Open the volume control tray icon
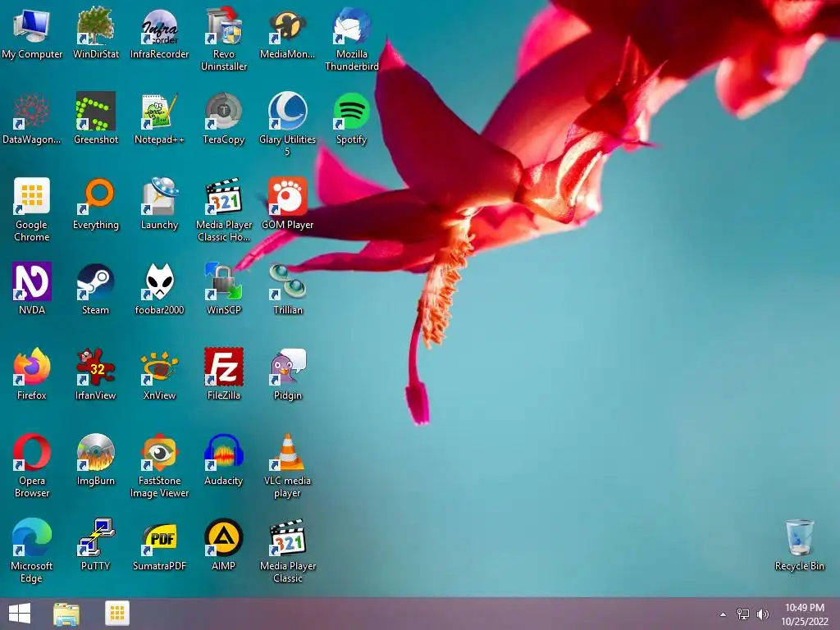Viewport: 840px width, 630px height. coord(763,614)
